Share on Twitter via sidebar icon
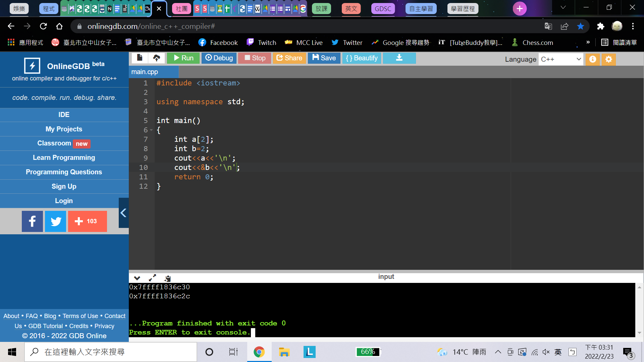Viewport: 644px width, 362px height. point(55,221)
